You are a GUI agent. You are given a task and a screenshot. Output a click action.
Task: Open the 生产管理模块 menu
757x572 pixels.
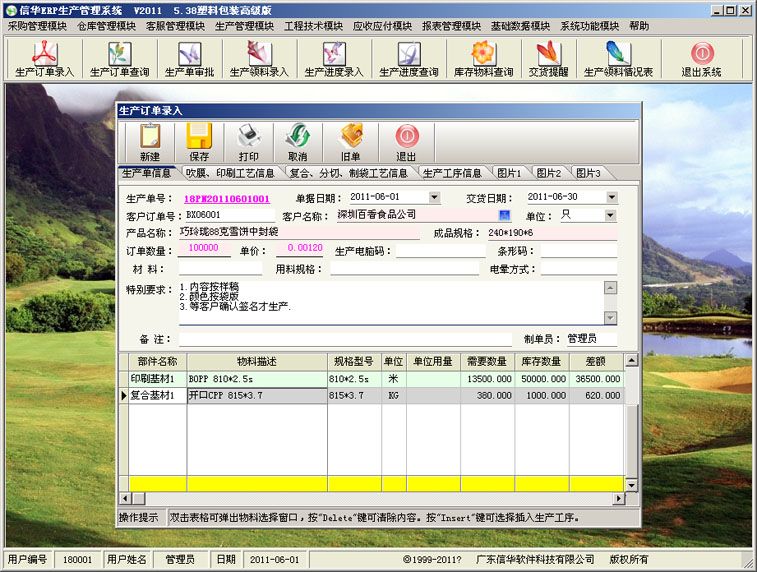point(244,26)
